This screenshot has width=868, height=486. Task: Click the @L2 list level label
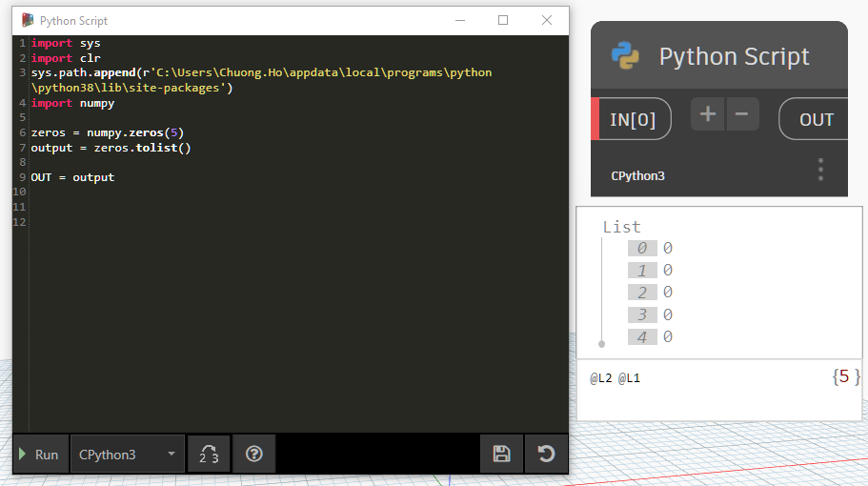coord(600,378)
